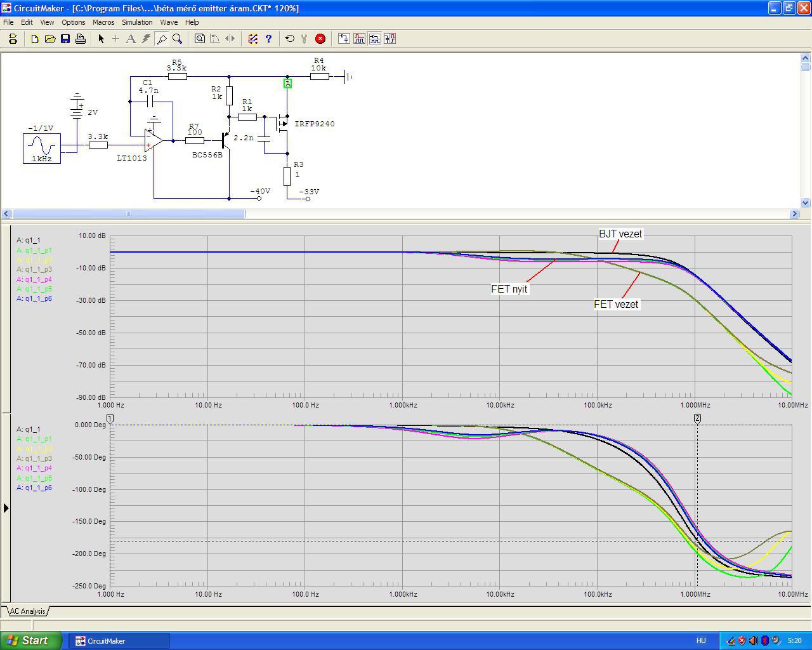This screenshot has width=812, height=650.
Task: Print the schematic
Action: [81, 39]
